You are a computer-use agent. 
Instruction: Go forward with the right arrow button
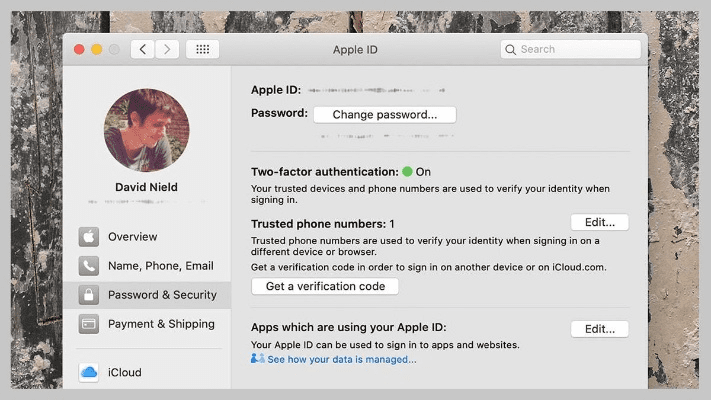[x=167, y=49]
